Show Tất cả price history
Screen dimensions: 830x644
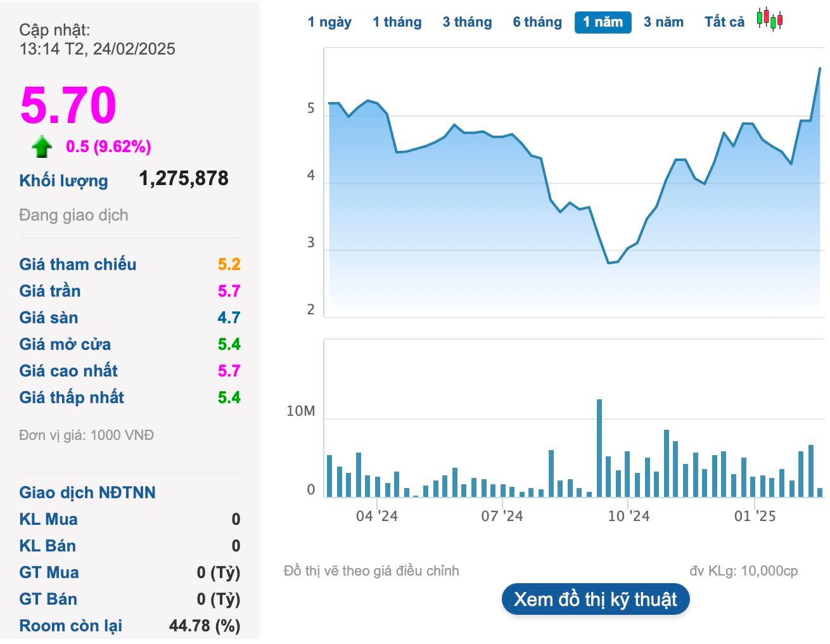(x=725, y=22)
